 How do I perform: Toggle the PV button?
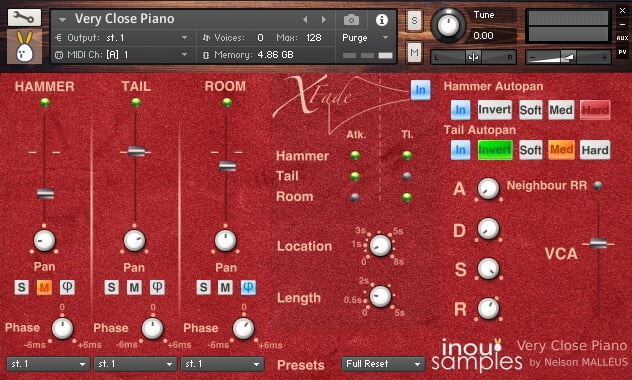pos(623,52)
